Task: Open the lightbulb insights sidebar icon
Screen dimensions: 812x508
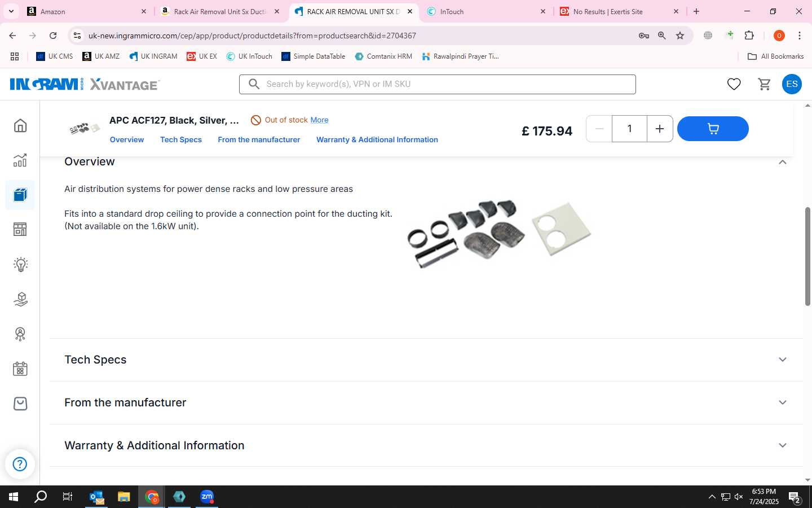Action: 20,264
